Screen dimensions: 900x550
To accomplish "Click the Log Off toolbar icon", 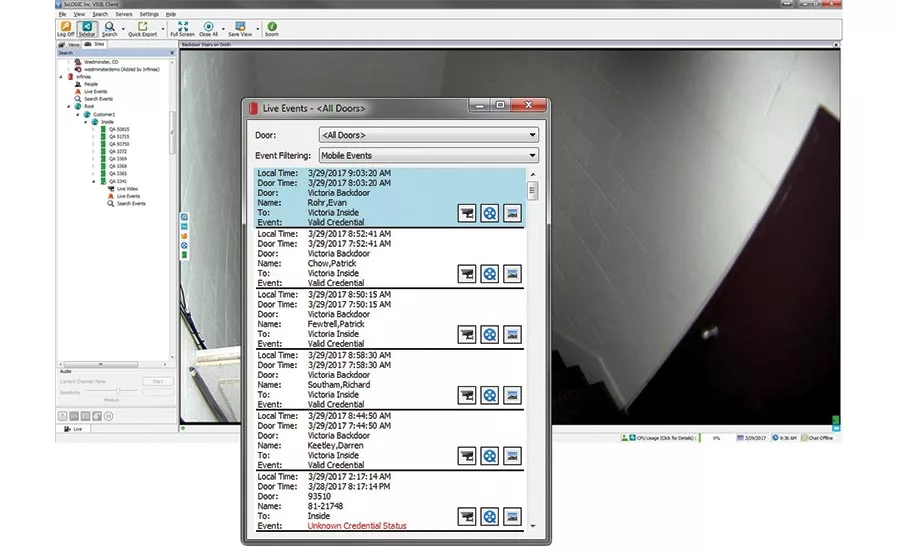I will (x=65, y=28).
